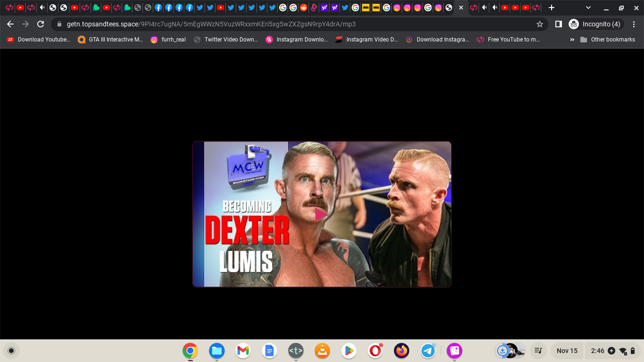Open the GTA III Interactive Map bookmark
Screen dimensions: 644x362
110,40
